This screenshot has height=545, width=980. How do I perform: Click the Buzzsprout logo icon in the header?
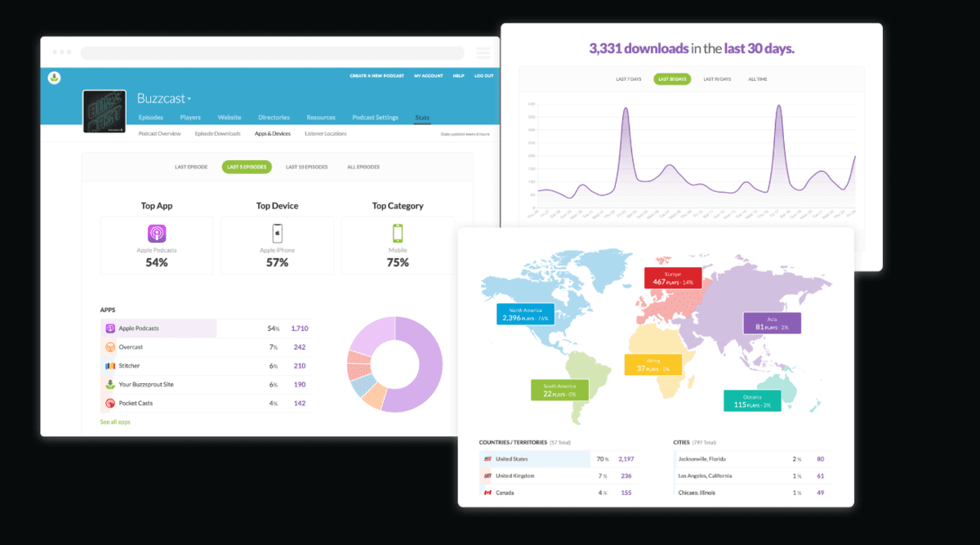point(55,78)
